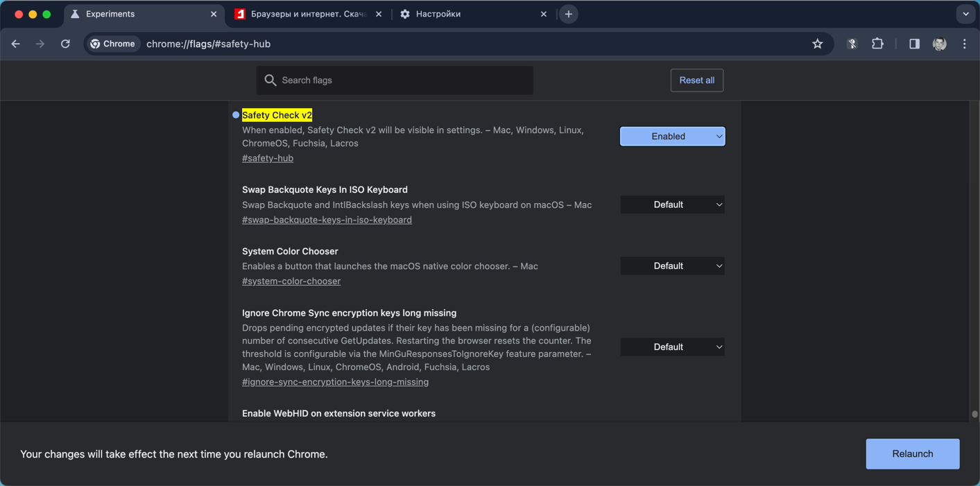Open the #safety-hub anchor link
The width and height of the screenshot is (980, 486).
(268, 158)
